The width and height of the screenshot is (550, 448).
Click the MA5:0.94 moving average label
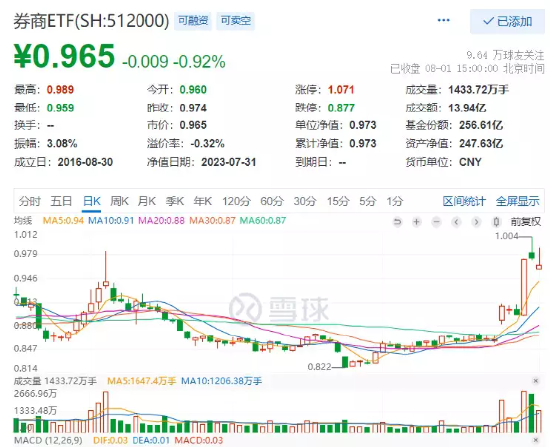point(63,221)
